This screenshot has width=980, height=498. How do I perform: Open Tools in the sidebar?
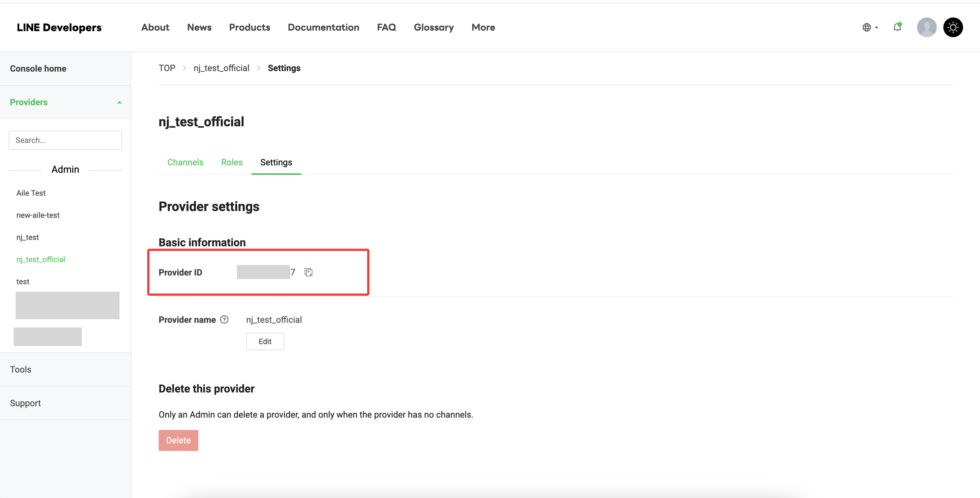65,370
